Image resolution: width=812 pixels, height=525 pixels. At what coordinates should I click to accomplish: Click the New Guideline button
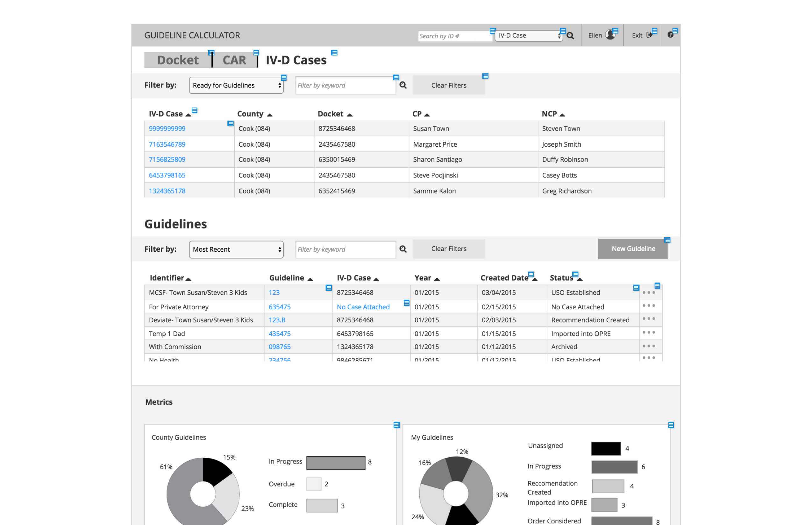pos(633,249)
